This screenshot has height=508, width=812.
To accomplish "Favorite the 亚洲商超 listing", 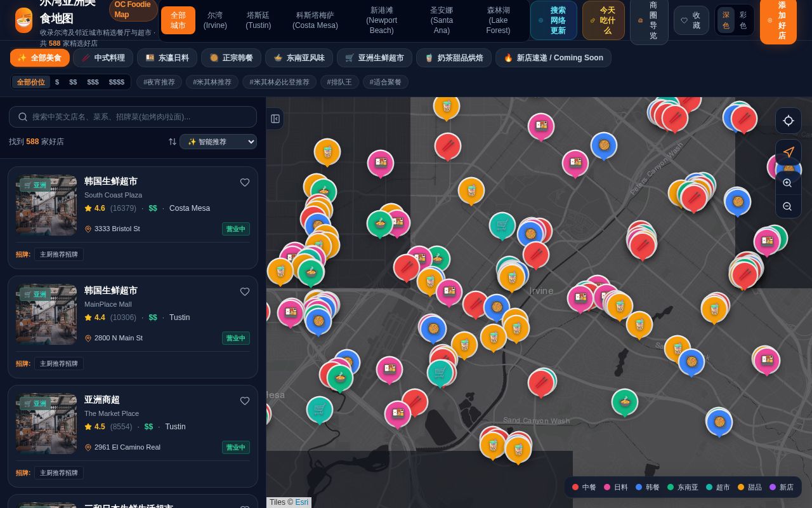I will tap(245, 401).
